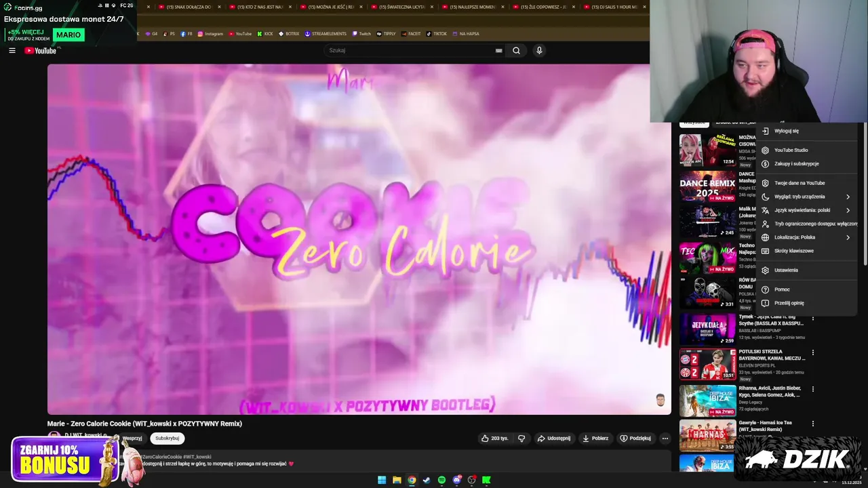
Task: Open the TIKTOK bookmark
Action: pos(436,33)
